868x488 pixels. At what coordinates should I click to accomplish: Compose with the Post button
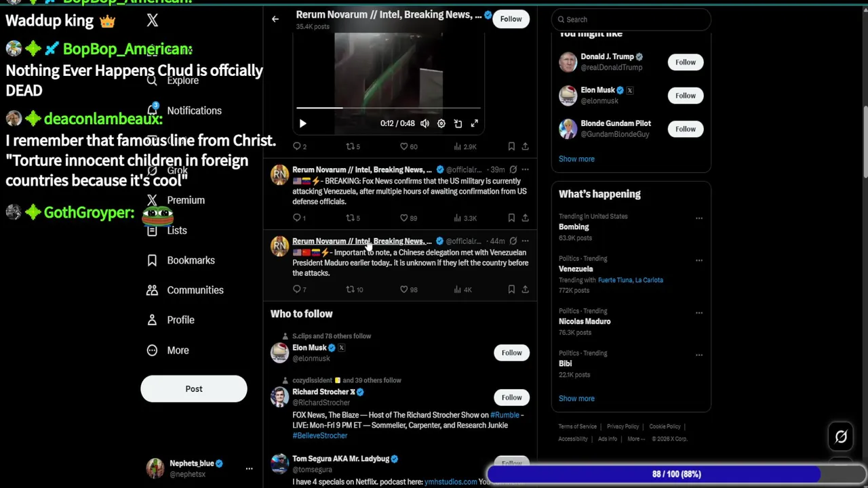pyautogui.click(x=194, y=389)
